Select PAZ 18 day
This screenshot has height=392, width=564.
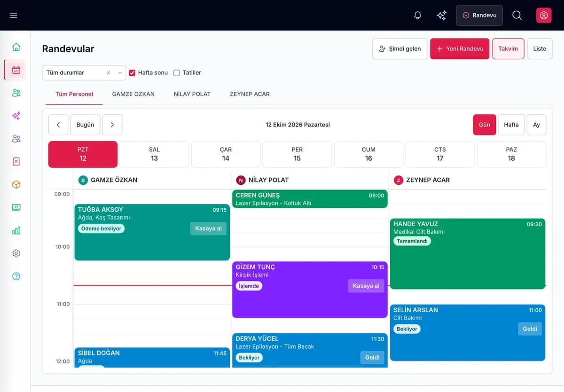(511, 154)
